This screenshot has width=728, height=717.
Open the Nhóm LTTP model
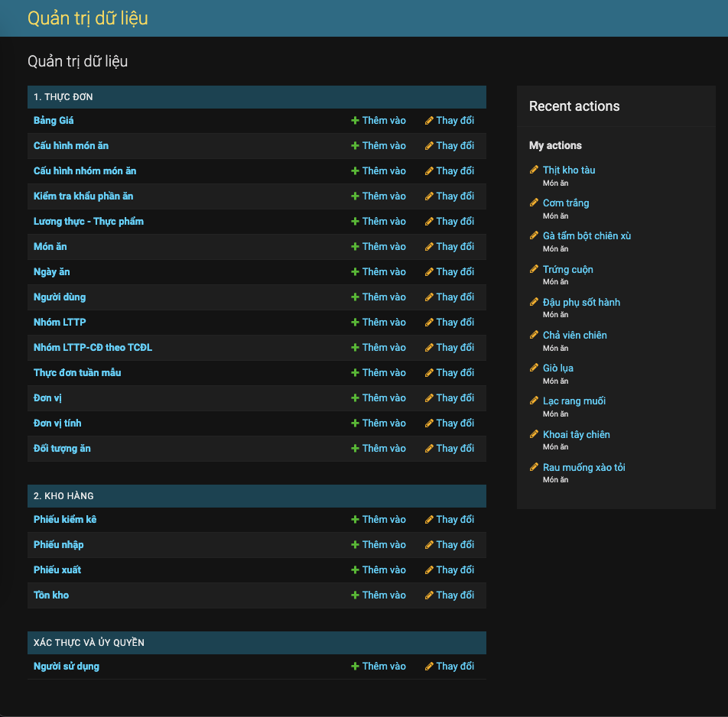[60, 322]
